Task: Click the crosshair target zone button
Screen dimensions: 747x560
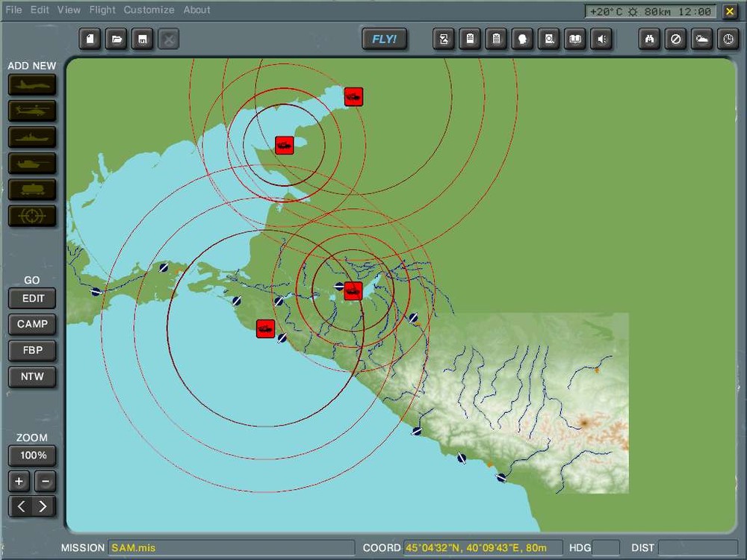Action: (x=32, y=216)
